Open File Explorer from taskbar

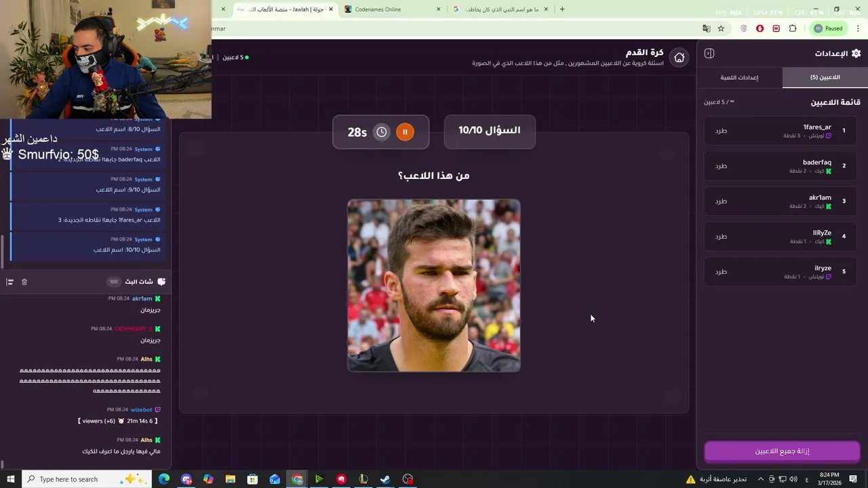tap(231, 479)
